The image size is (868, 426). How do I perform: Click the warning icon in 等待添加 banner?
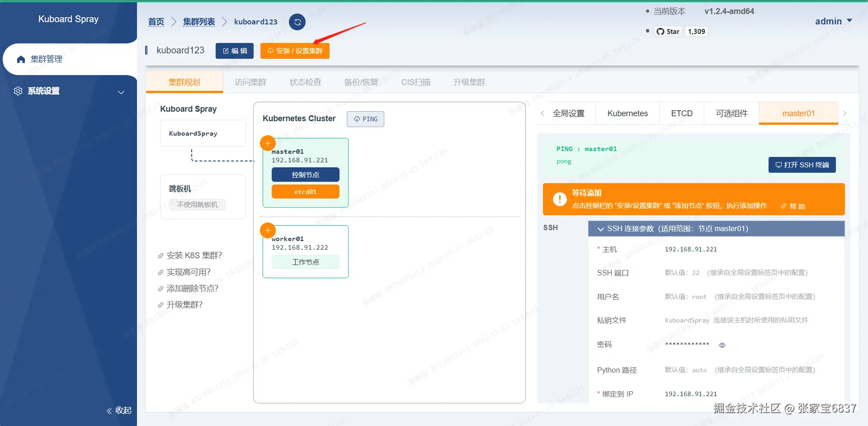coord(560,199)
